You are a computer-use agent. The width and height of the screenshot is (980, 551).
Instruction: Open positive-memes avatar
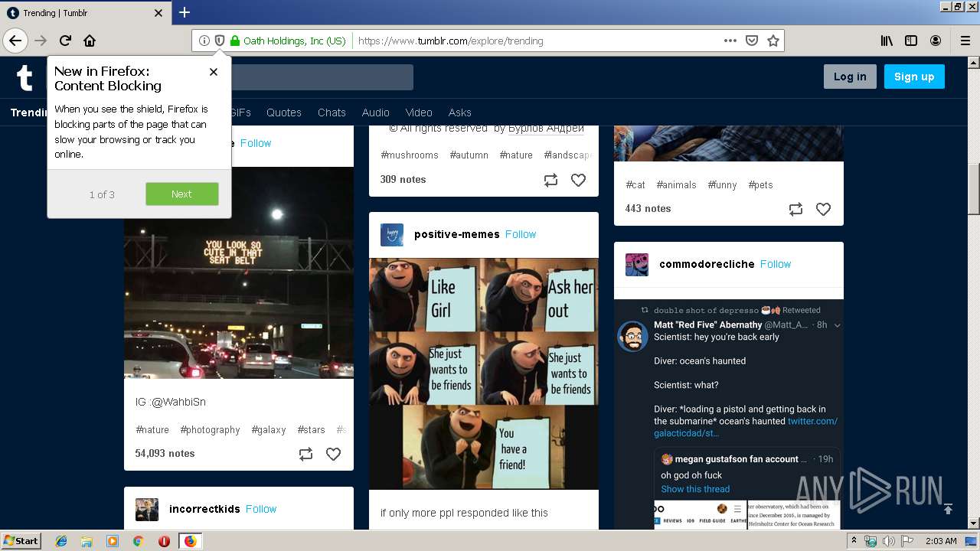point(392,235)
